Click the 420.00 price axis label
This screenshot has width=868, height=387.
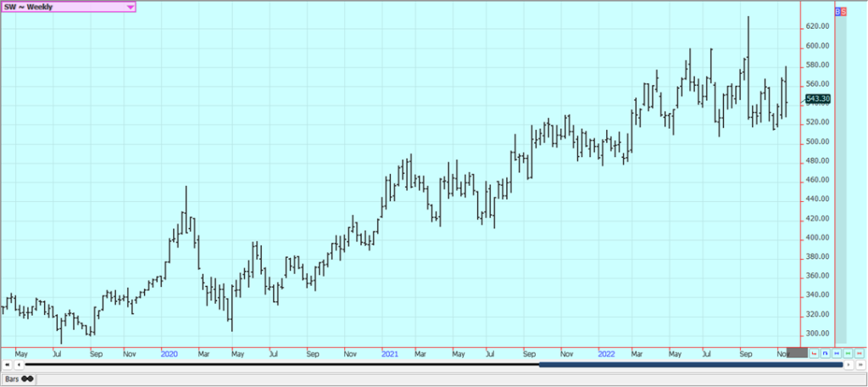point(817,218)
